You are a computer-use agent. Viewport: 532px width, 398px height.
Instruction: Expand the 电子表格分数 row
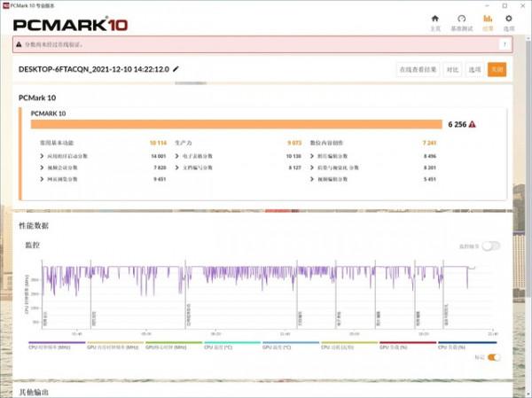coord(176,155)
